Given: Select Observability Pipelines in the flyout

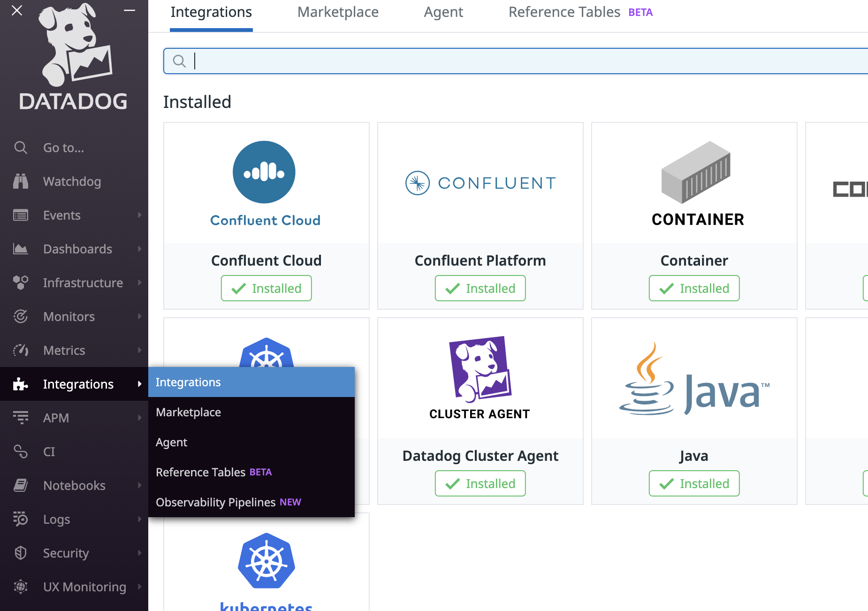Looking at the screenshot, I should point(251,502).
